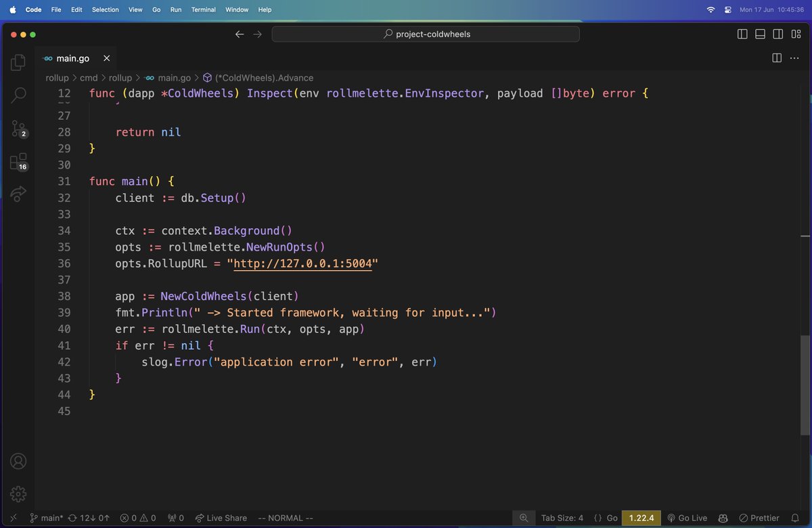Click the -- NORMAL -- Vim mode indicator
Screen dimensions: 812x528
tap(286, 518)
